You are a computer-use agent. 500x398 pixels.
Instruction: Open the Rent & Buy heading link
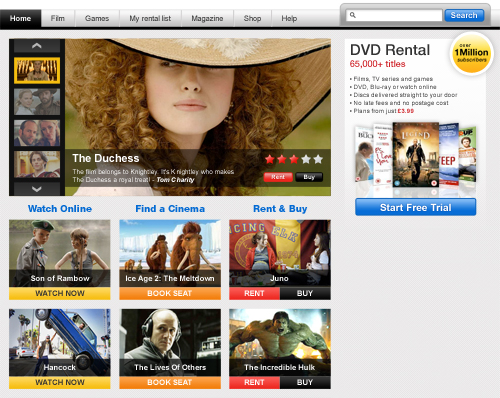click(280, 209)
